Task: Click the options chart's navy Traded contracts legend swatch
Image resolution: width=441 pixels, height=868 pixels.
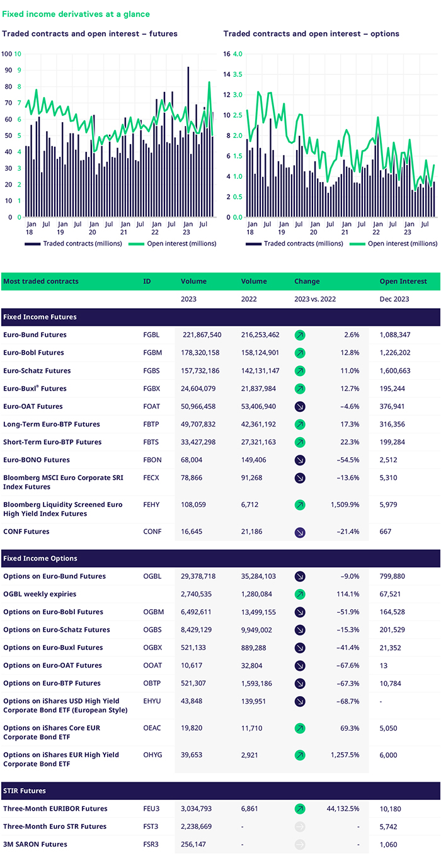Action: 254,244
